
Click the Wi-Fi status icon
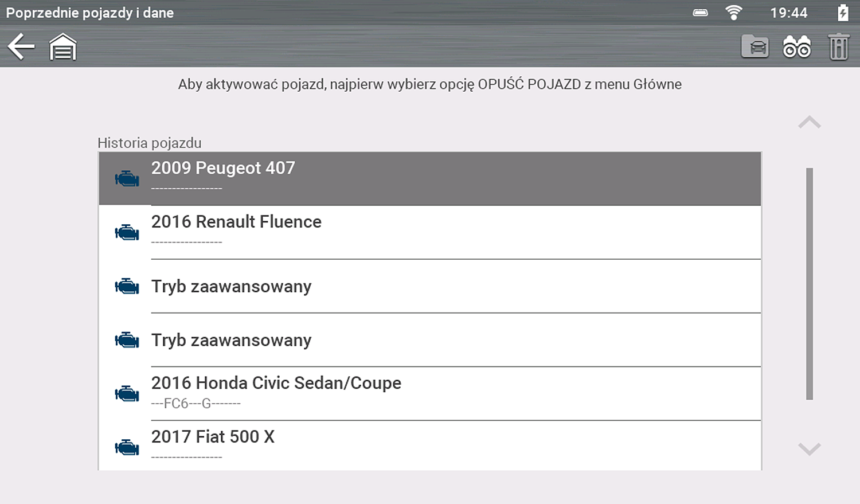point(733,13)
